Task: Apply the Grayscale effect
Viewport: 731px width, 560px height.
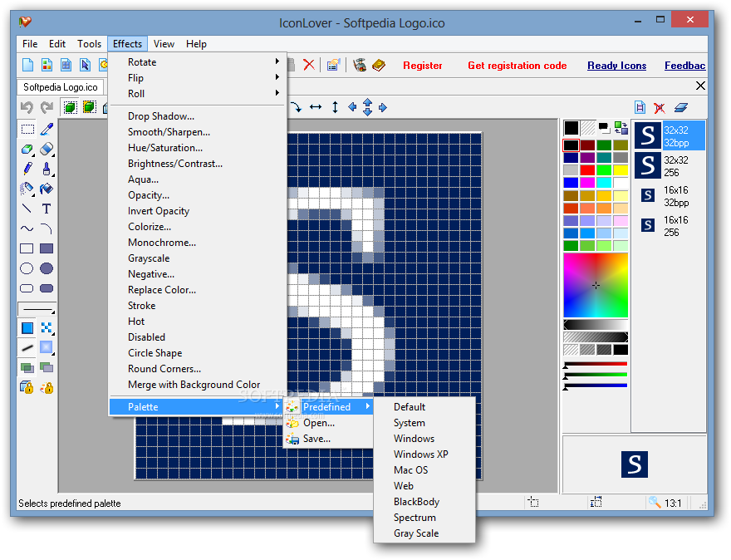Action: click(x=149, y=258)
